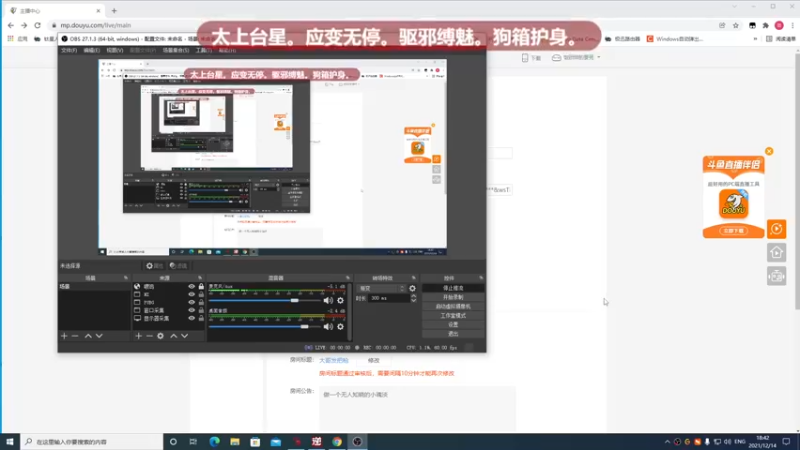Open 桌面音频 audio settings gear

tap(340, 327)
